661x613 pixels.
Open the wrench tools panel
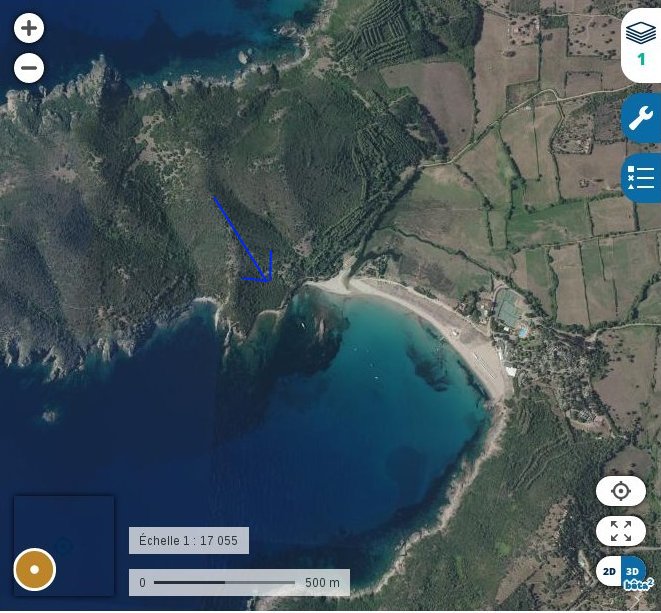pos(641,118)
